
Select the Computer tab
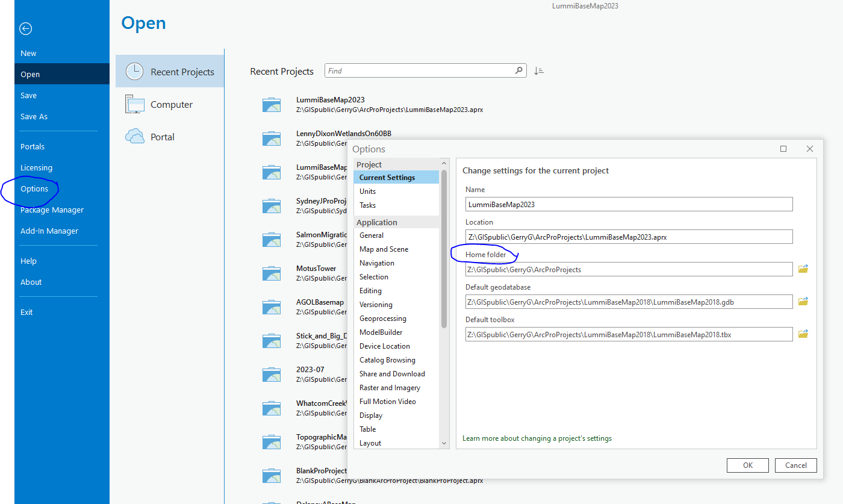pyautogui.click(x=170, y=104)
